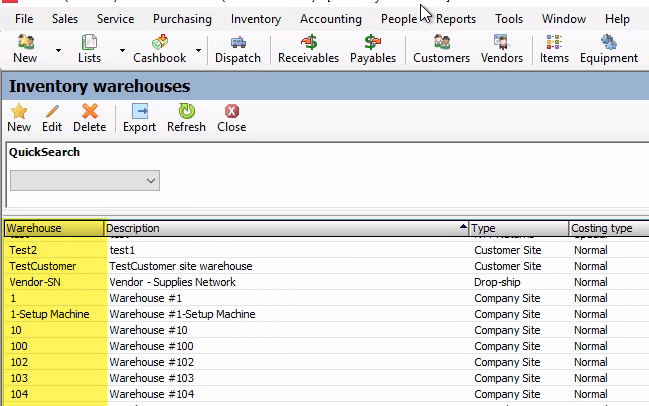
Task: Open the Equipment icon
Action: pyautogui.click(x=609, y=49)
